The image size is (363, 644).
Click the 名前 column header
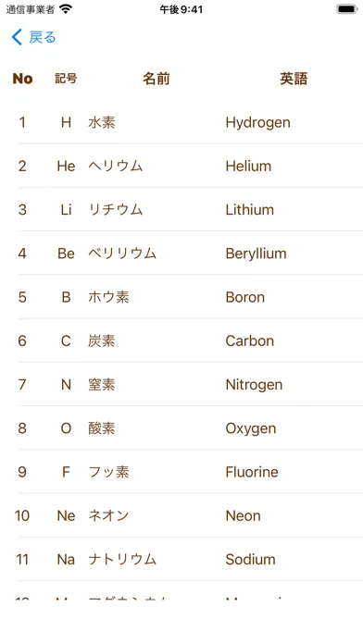156,79
